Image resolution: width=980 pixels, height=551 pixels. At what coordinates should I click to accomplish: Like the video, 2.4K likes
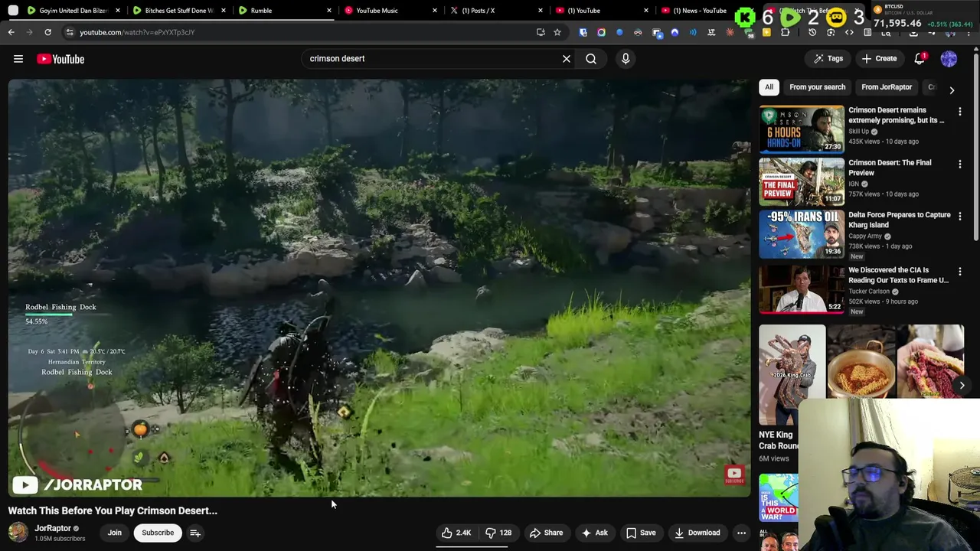click(456, 533)
